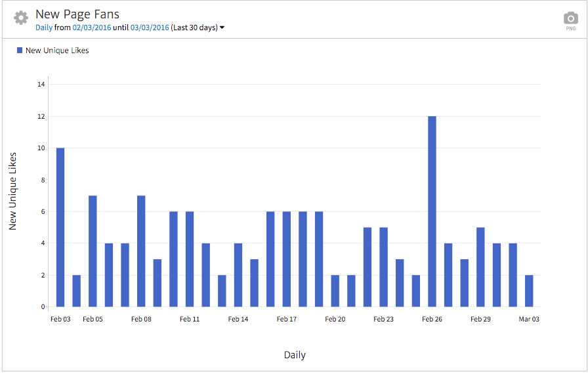Click the Mar 03 bar
This screenshot has width=588, height=374.
(x=529, y=291)
